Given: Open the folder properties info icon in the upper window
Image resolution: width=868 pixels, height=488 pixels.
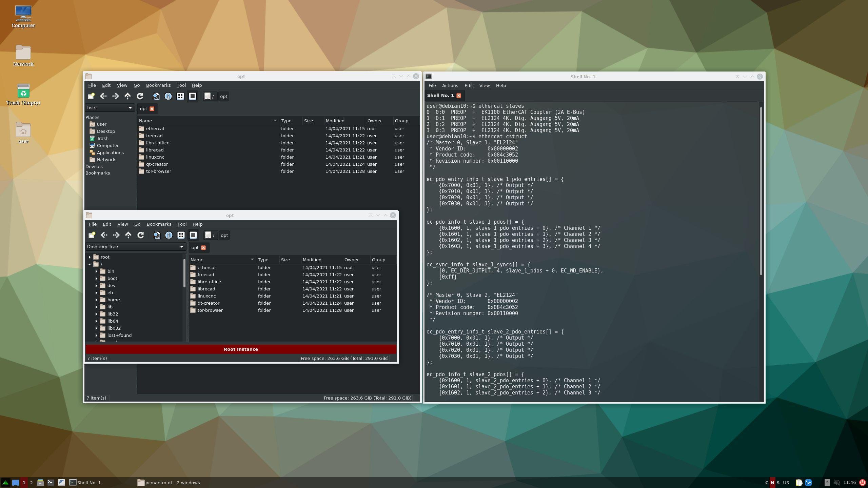Looking at the screenshot, I should [x=168, y=96].
